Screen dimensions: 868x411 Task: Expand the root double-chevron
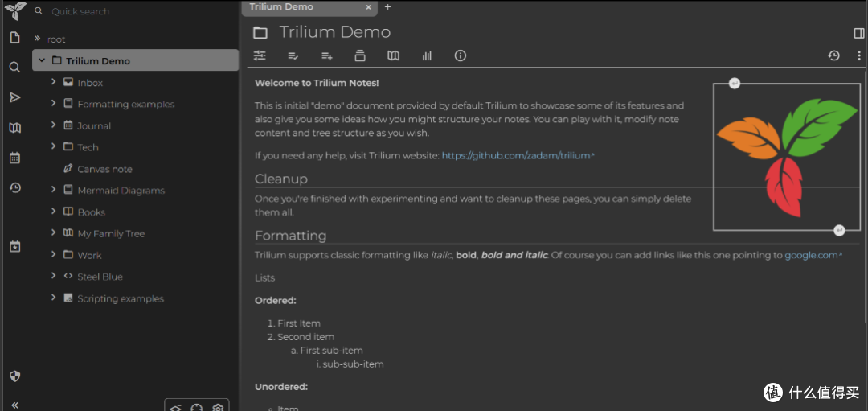pos(37,39)
